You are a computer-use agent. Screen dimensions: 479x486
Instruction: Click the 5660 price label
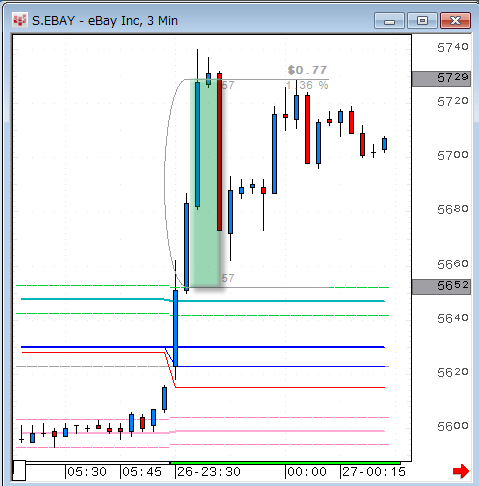click(453, 264)
